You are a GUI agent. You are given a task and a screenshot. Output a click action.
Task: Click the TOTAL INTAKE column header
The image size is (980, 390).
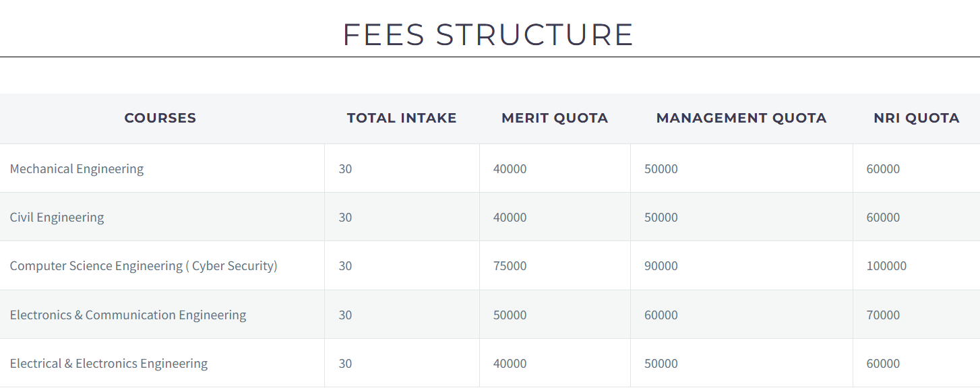(x=402, y=118)
